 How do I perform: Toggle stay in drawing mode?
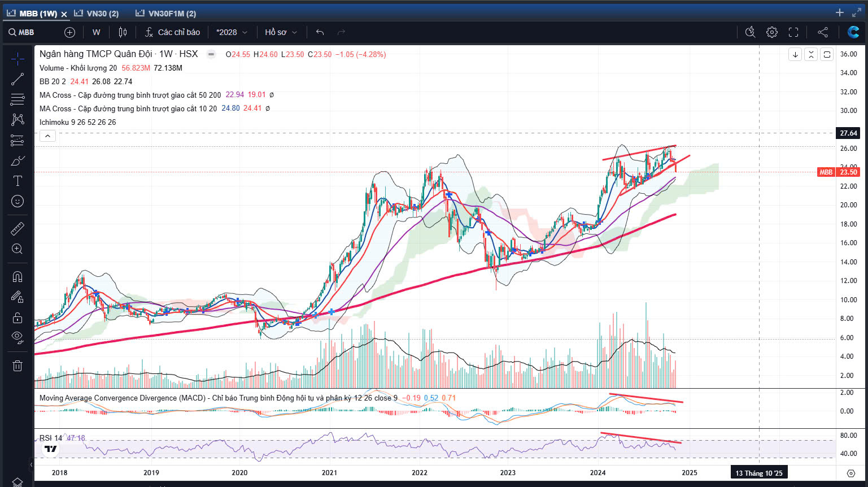tap(18, 297)
